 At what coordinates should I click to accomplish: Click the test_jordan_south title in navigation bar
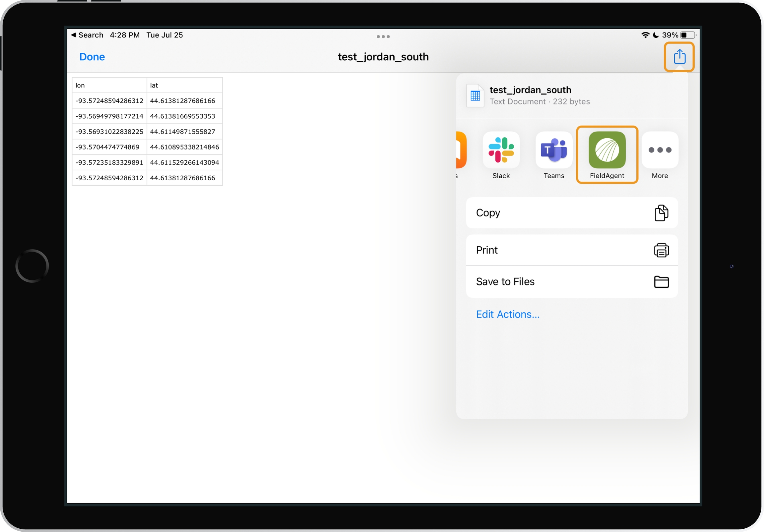[x=383, y=57]
